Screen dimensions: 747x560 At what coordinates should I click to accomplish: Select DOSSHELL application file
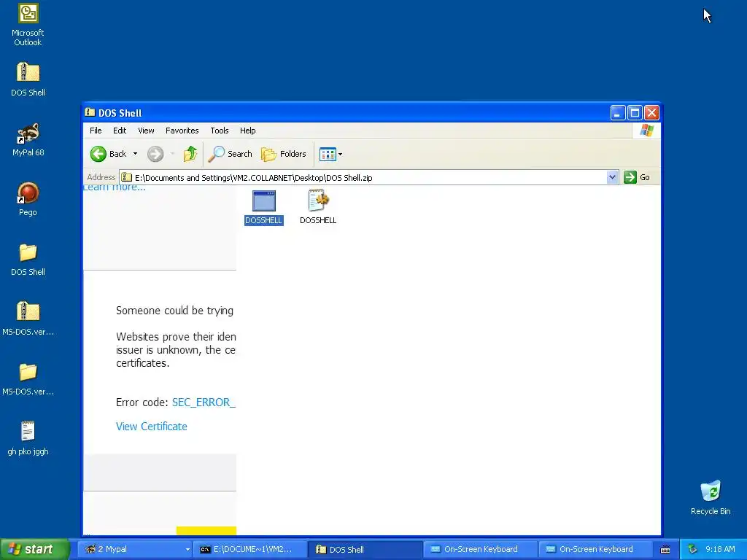[263, 207]
